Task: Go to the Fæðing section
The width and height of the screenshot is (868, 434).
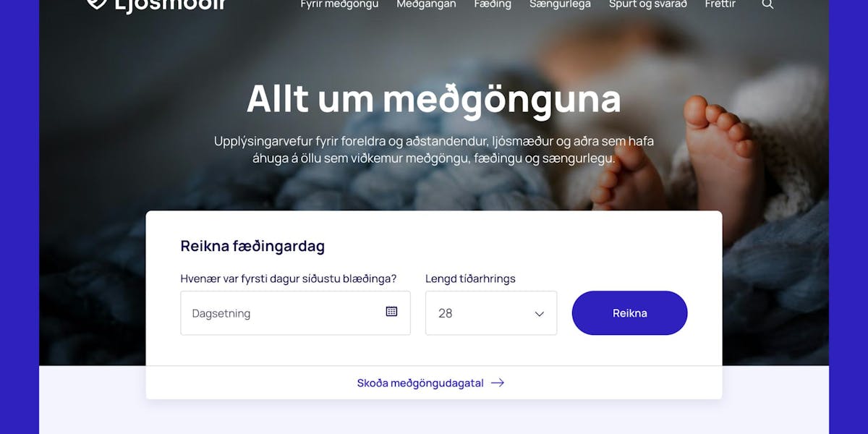Action: point(493,4)
